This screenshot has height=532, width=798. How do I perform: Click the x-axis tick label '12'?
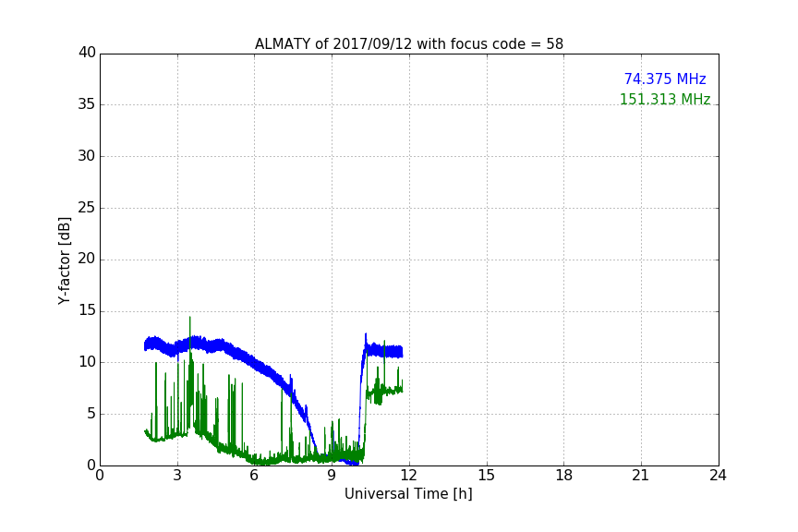408,476
